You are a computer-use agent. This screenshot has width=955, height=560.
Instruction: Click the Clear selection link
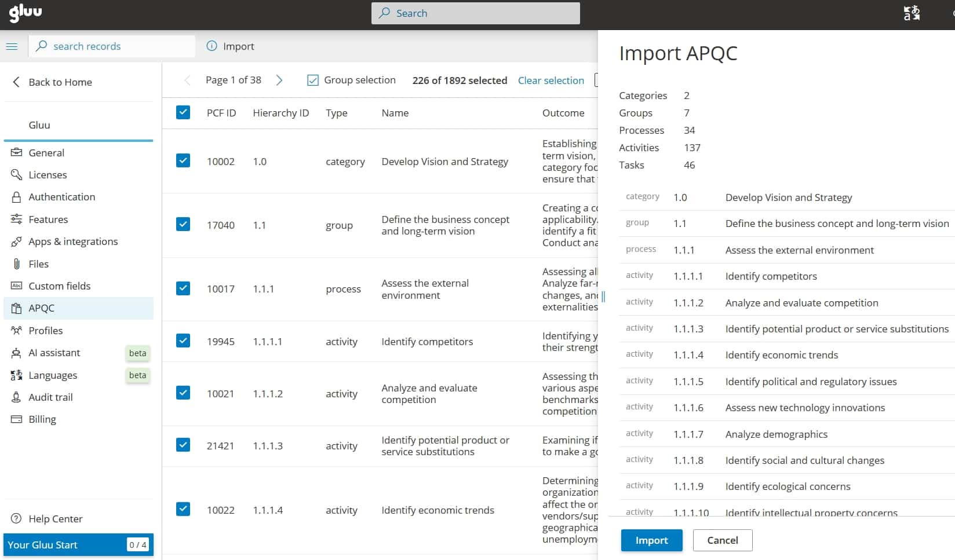[551, 80]
